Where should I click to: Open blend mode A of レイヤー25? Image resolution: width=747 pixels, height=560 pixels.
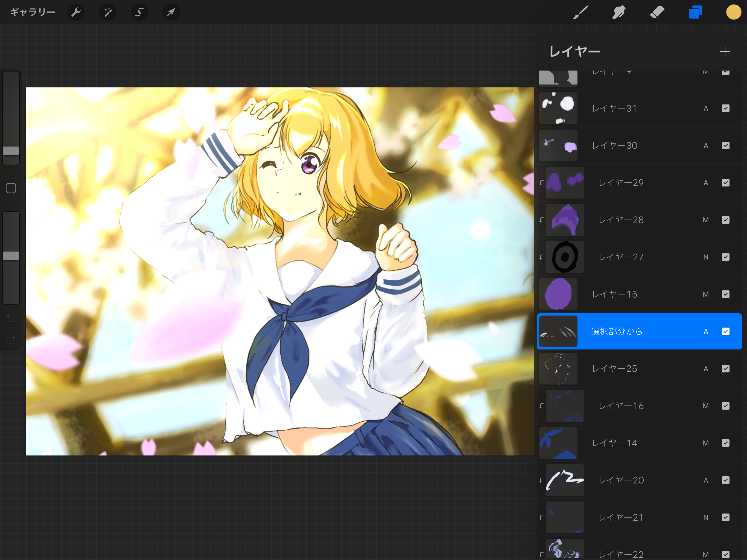point(705,369)
